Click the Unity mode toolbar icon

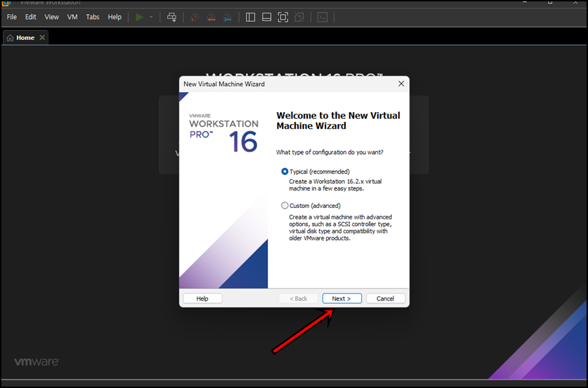300,18
